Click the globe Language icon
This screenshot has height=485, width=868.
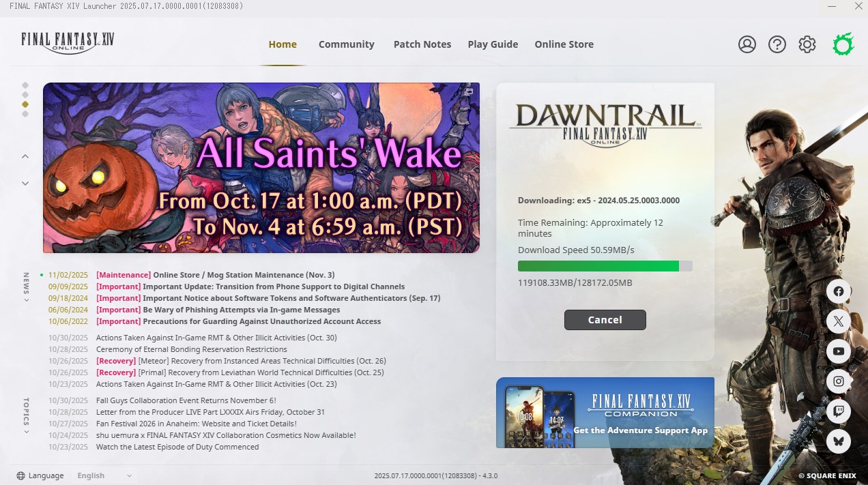20,475
